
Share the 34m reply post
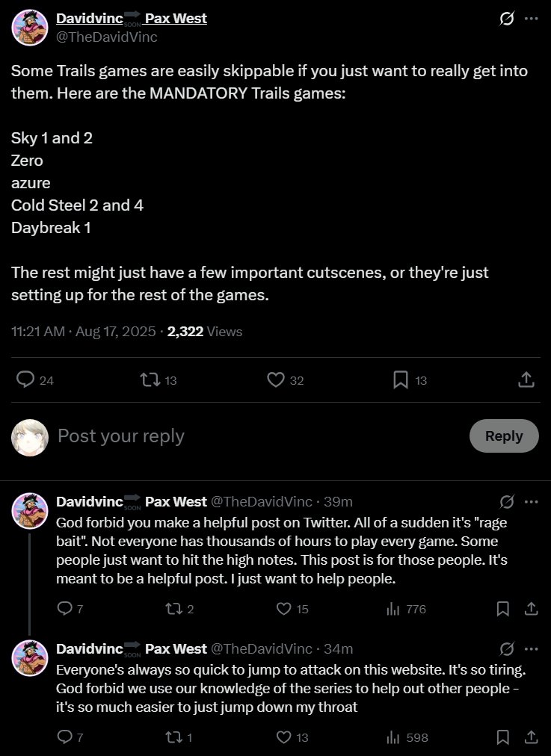pyautogui.click(x=530, y=737)
